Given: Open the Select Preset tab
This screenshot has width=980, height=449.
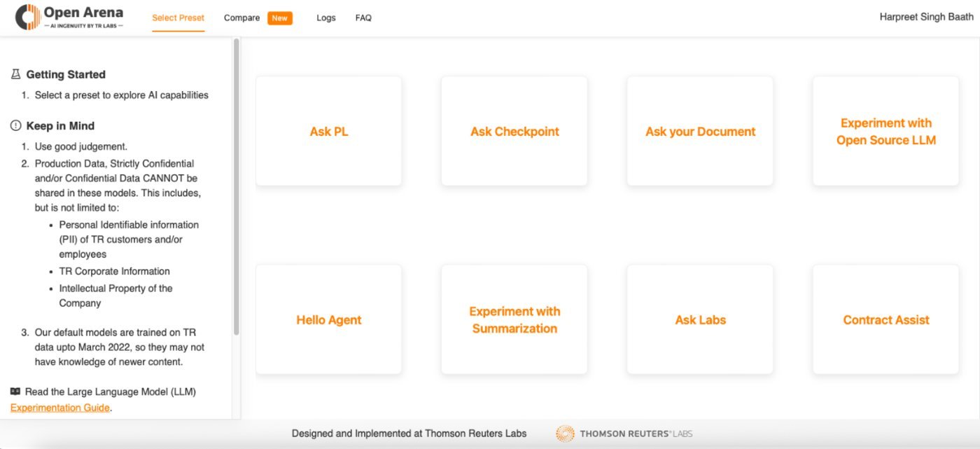Looking at the screenshot, I should (x=178, y=18).
